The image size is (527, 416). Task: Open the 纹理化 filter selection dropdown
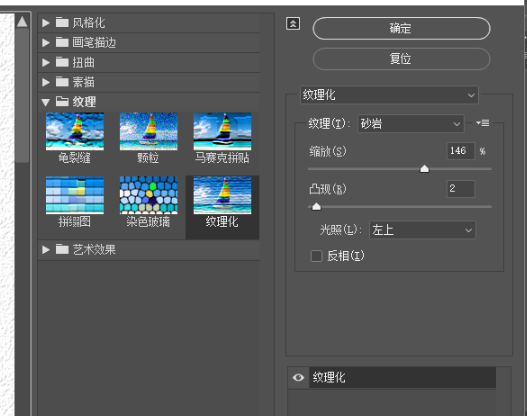pos(389,95)
